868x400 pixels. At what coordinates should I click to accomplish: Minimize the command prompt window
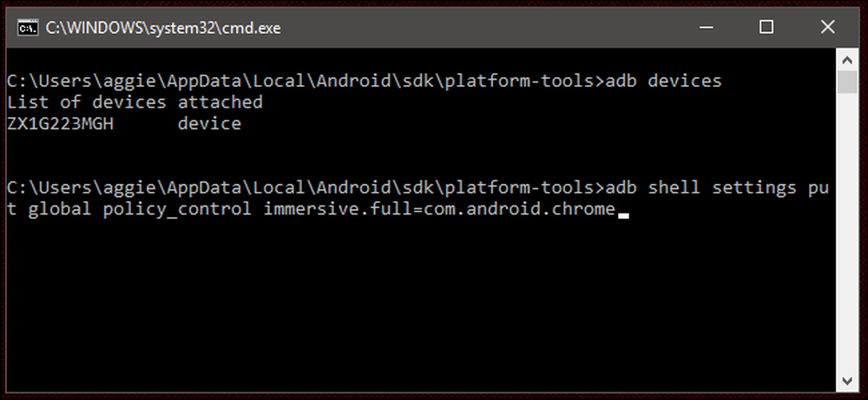(705, 27)
